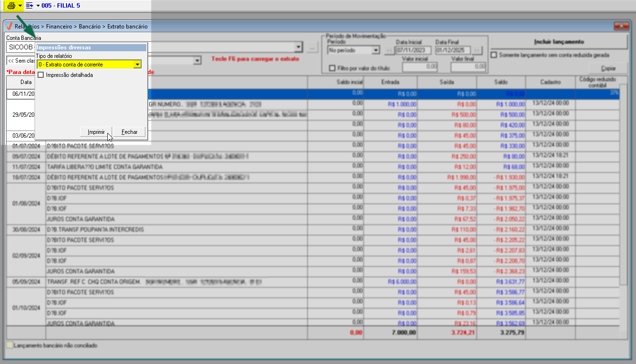This screenshot has width=636, height=364.
Task: Click the Saída column header
Action: (446, 82)
